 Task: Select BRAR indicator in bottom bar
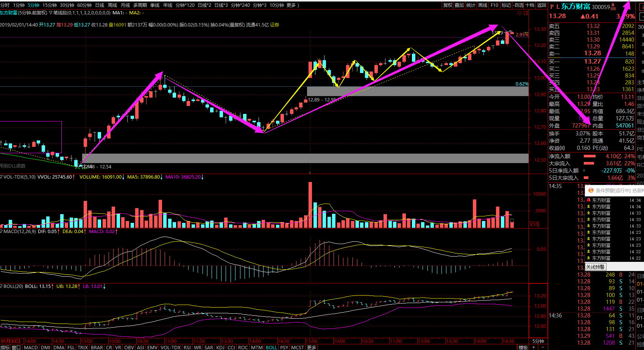point(97,347)
